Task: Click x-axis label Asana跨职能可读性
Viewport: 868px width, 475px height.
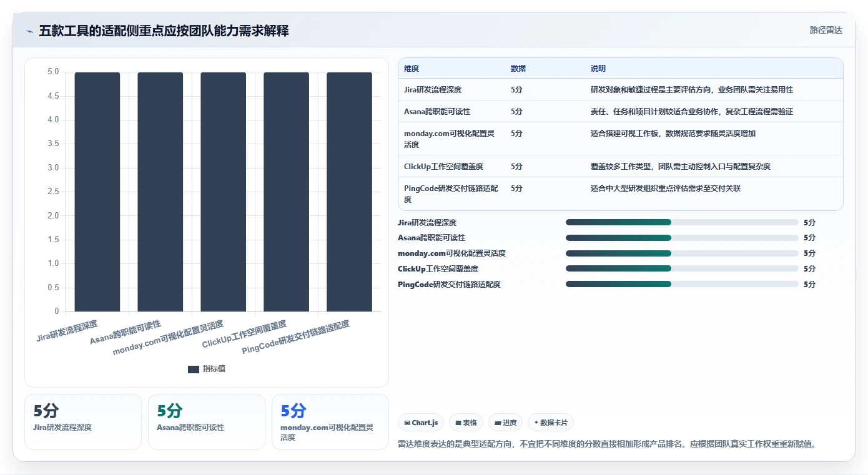Action: [x=126, y=332]
